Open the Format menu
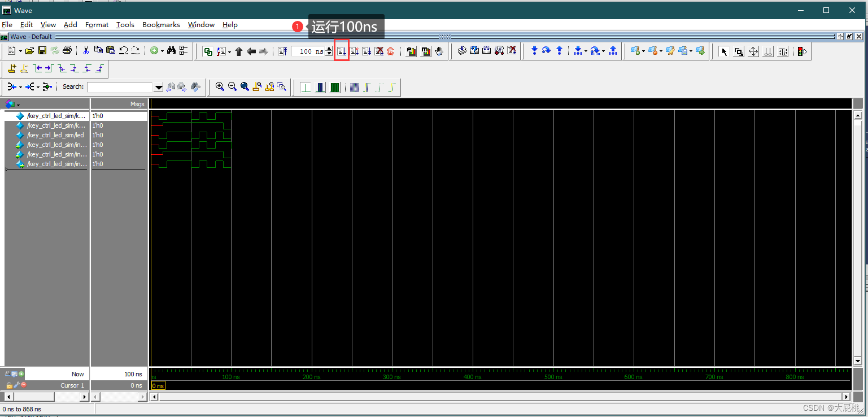The image size is (868, 417). [97, 25]
